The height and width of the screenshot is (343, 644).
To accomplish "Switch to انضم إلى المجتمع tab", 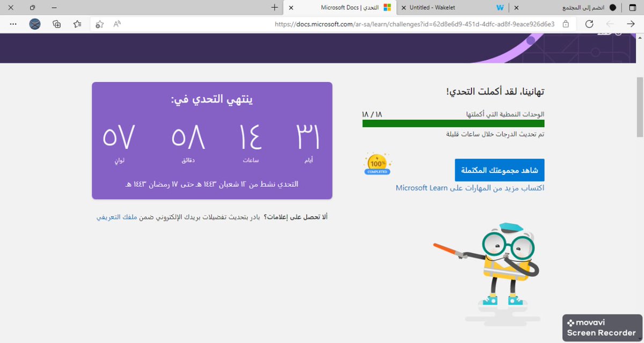I will coord(566,8).
